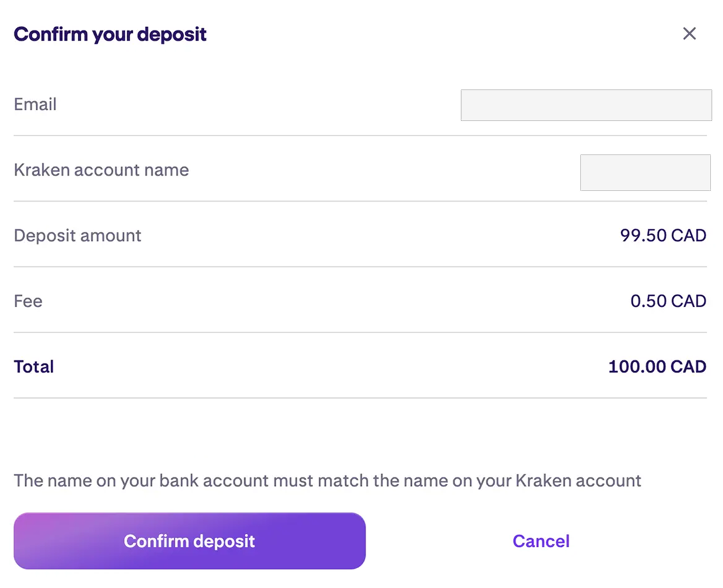
Task: Click the 99.50 CAD deposit value
Action: [x=664, y=236]
